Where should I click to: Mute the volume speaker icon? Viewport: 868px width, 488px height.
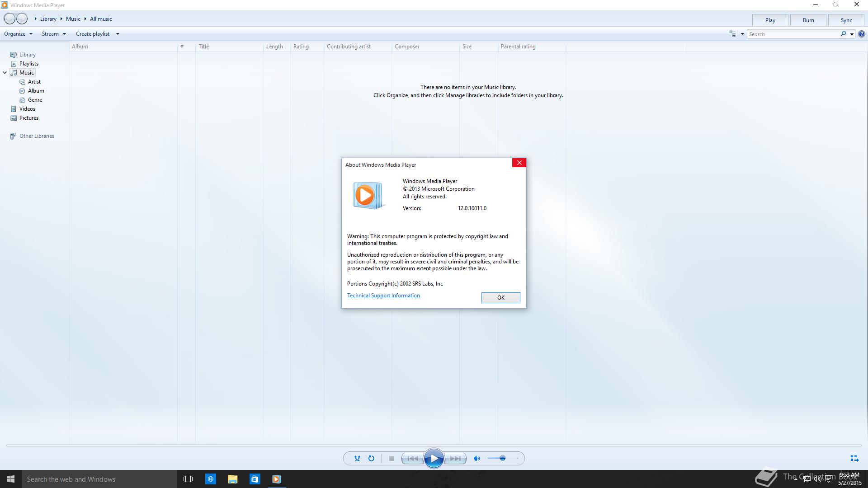coord(476,458)
